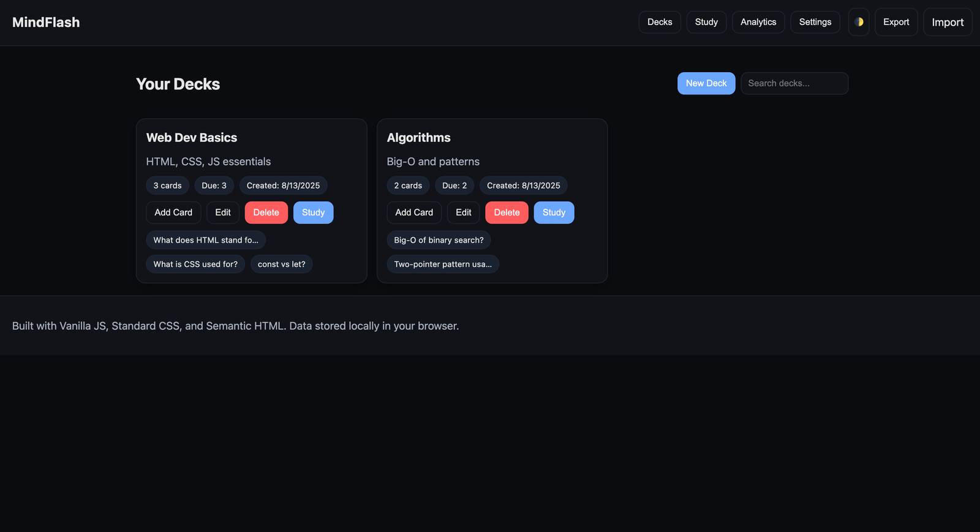The width and height of the screenshot is (980, 532).
Task: Toggle the dark/light theme moon icon
Action: 859,22
